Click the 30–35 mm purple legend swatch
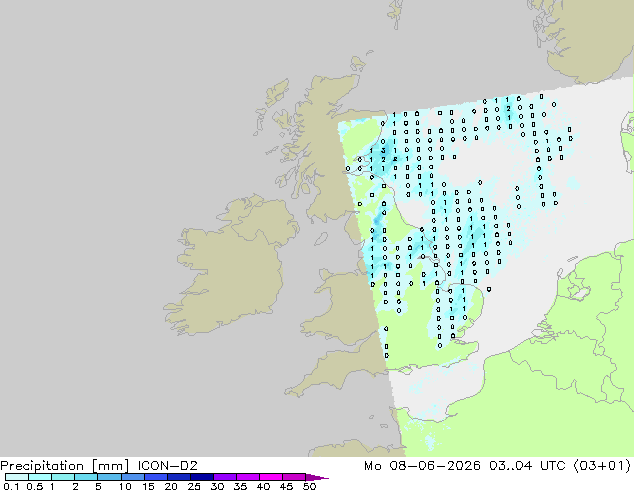 click(224, 477)
